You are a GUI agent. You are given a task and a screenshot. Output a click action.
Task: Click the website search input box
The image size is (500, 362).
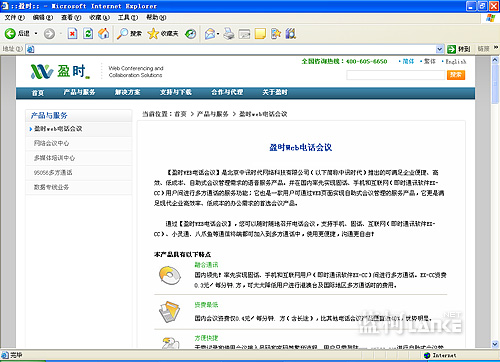click(x=396, y=75)
